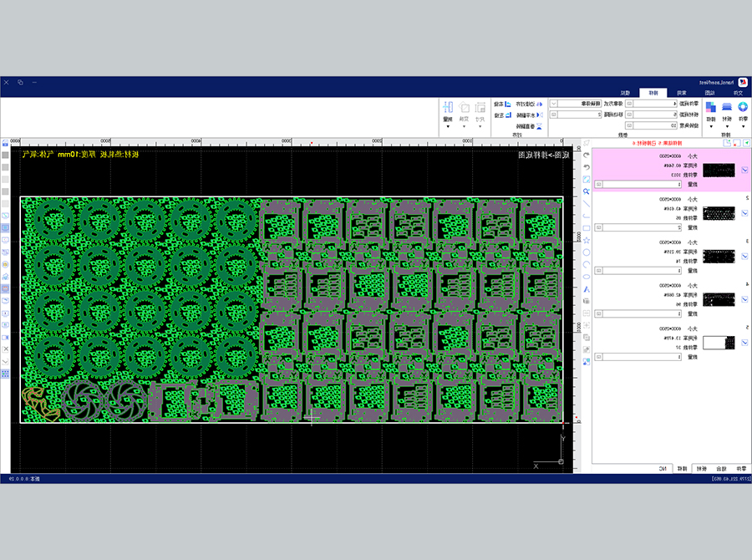Screen dimensions: 752x560
Task: Select the circle drawing tool
Action: point(586,252)
